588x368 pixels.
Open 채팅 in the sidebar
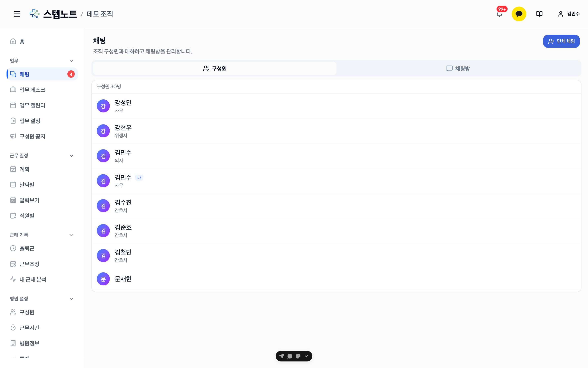42,74
